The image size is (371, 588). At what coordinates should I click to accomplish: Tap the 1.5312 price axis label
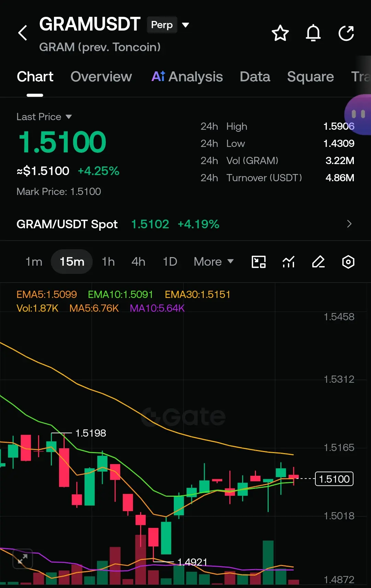(x=339, y=379)
